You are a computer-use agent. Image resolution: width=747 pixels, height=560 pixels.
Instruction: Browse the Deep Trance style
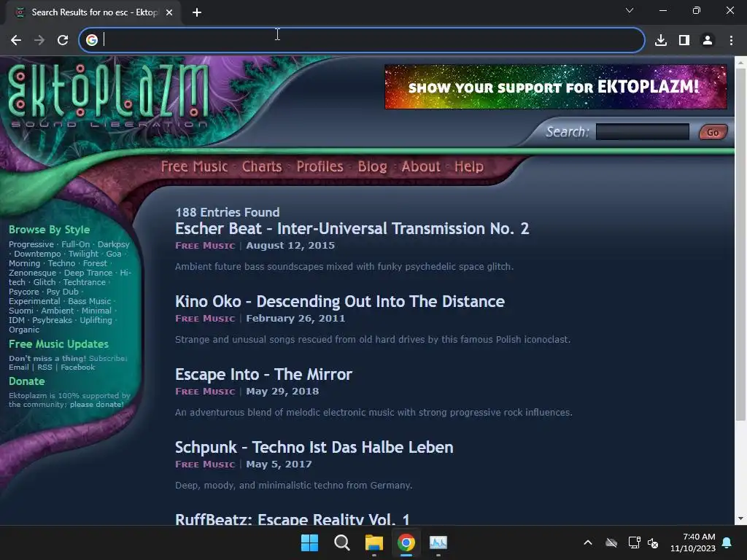click(x=88, y=273)
